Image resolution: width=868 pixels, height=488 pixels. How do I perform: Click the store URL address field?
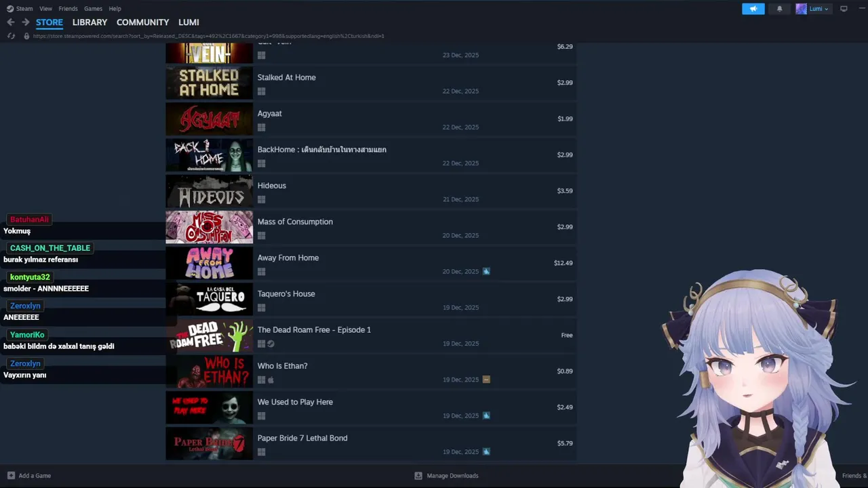(208, 36)
